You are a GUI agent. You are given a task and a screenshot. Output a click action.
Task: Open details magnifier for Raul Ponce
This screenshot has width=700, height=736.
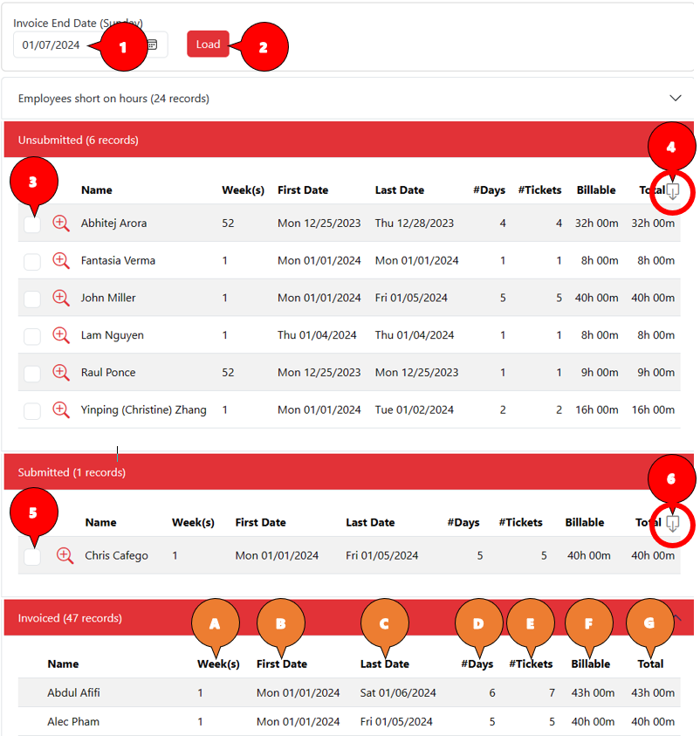[61, 373]
